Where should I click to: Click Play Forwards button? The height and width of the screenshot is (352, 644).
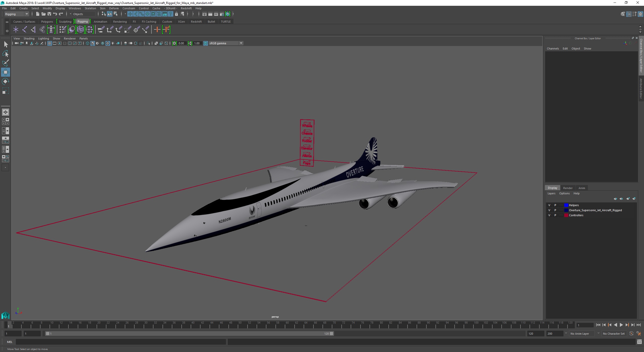[x=621, y=325]
